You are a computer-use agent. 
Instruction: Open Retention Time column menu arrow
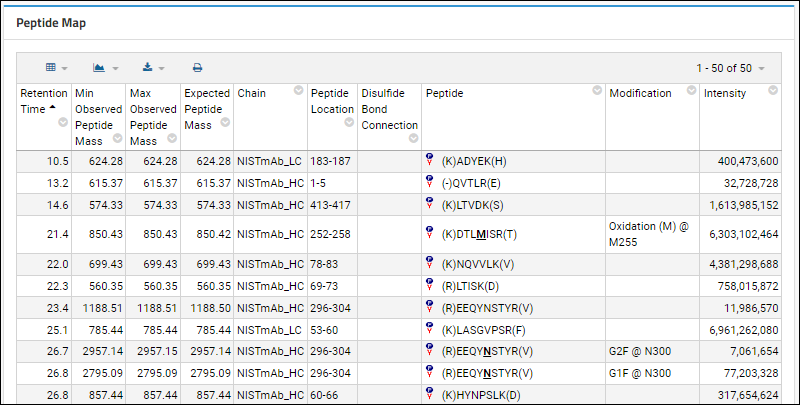coord(63,122)
